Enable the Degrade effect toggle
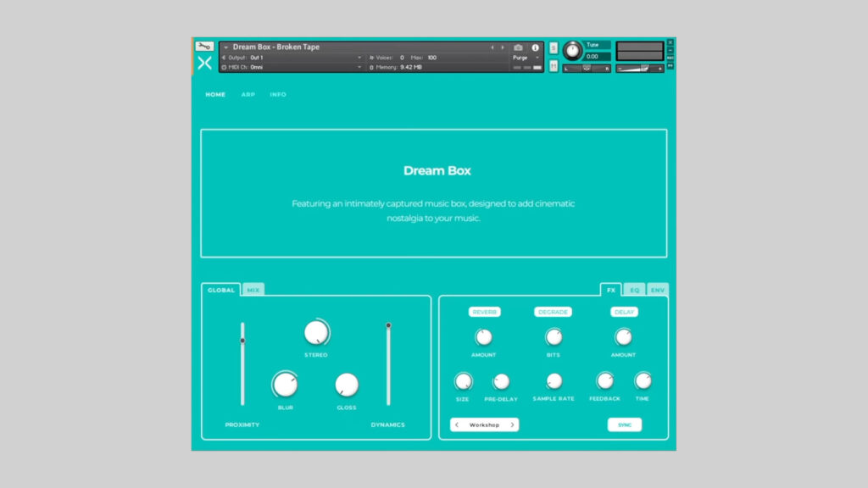The width and height of the screenshot is (868, 488). [x=554, y=312]
